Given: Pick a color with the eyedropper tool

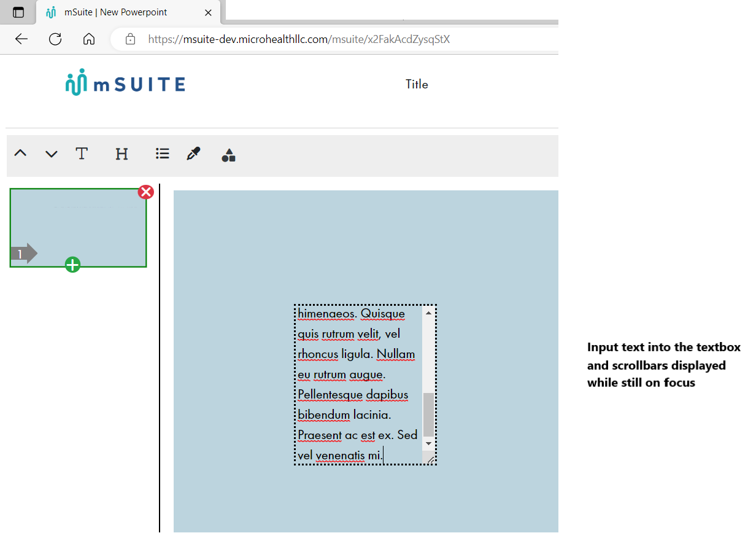Looking at the screenshot, I should 193,154.
